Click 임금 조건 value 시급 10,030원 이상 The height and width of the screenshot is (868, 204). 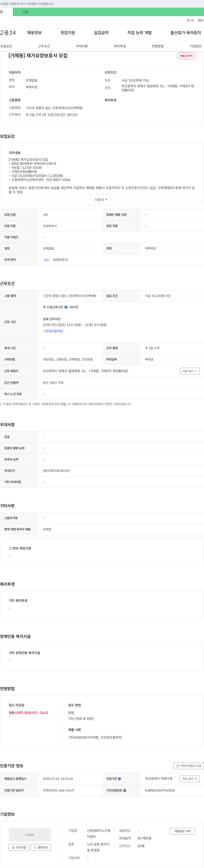158,296
